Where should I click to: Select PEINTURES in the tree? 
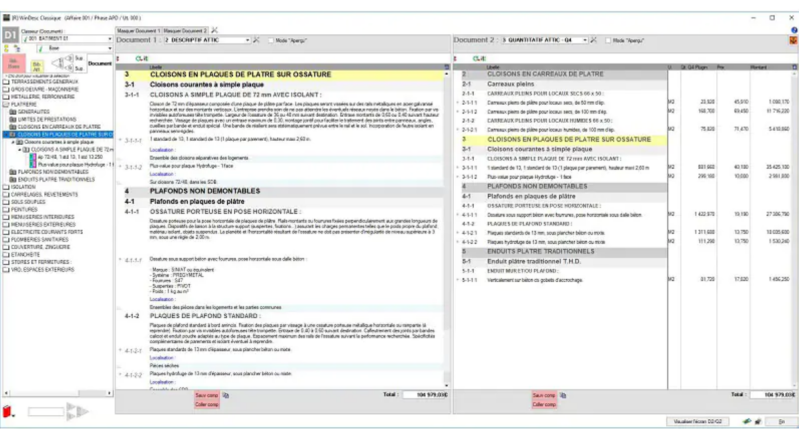[x=24, y=209]
